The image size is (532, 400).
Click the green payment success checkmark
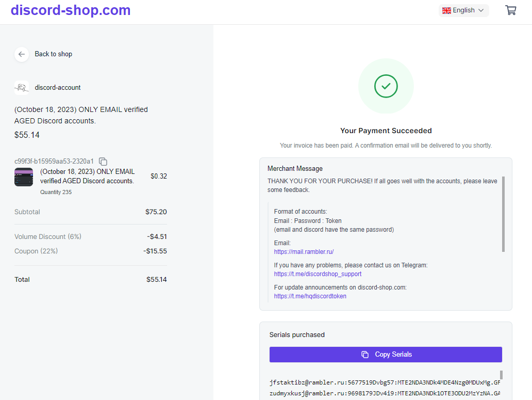point(386,86)
